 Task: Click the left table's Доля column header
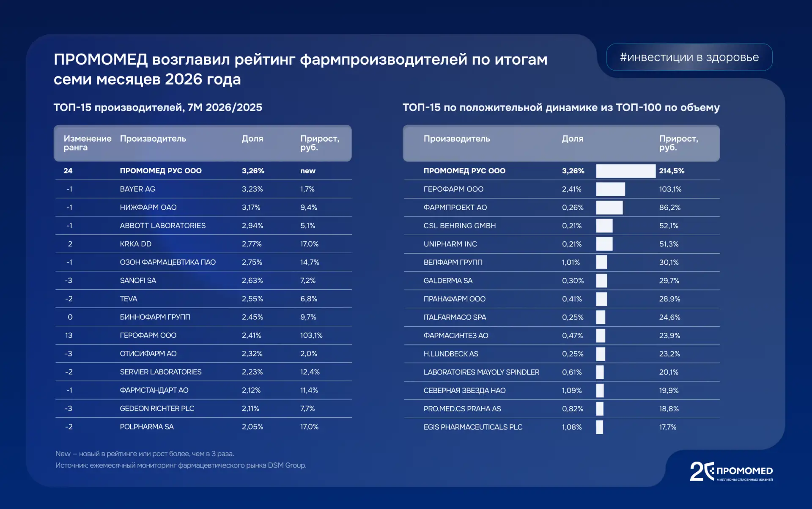tap(252, 139)
